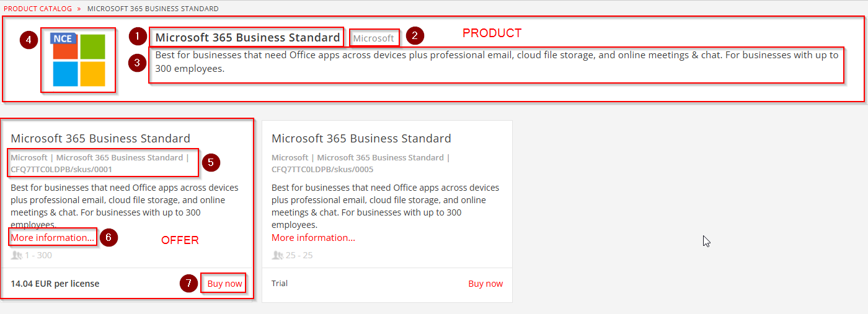Click the red numbered marker 4

[x=29, y=41]
